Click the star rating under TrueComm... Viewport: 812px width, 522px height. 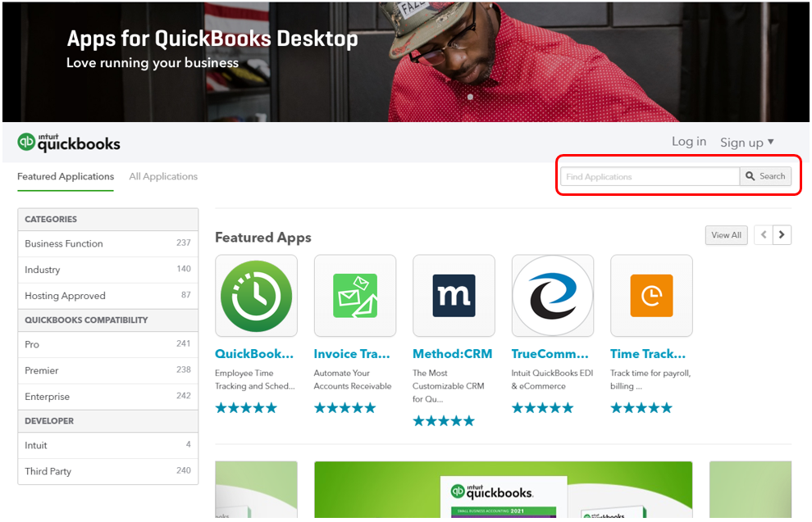click(x=543, y=408)
